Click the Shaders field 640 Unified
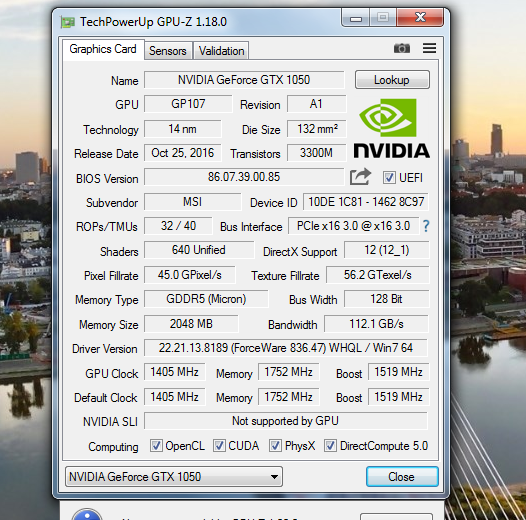The width and height of the screenshot is (526, 520). (x=199, y=250)
